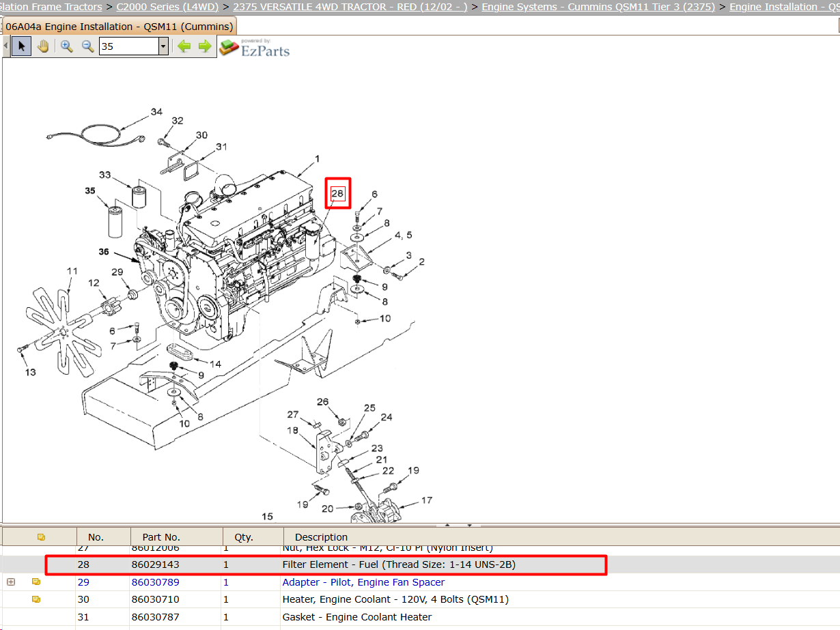This screenshot has height=630, width=840.
Task: Open the zoom level dropdown arrow
Action: (163, 46)
